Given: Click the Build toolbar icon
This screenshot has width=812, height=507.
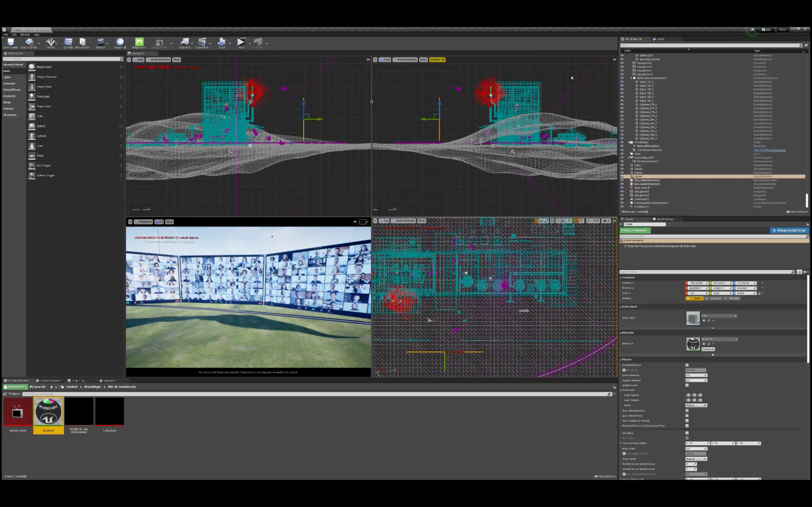Looking at the screenshot, I should 221,43.
